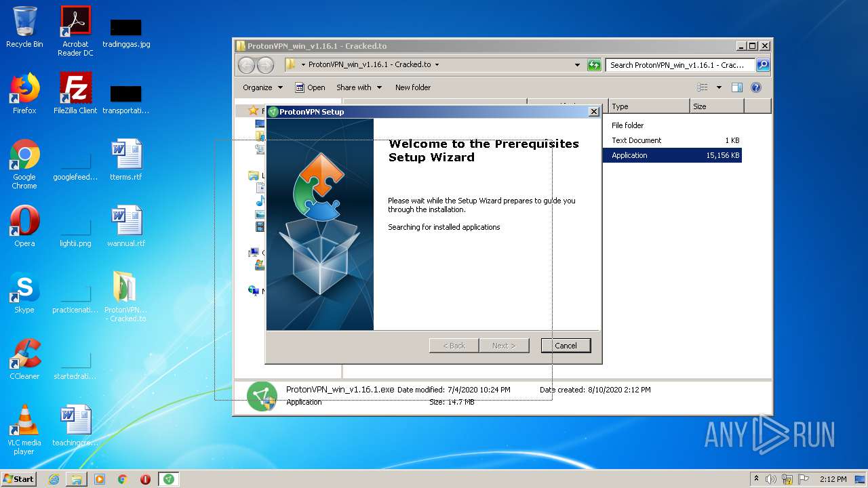Select the lightii.png desktop file

click(x=75, y=232)
